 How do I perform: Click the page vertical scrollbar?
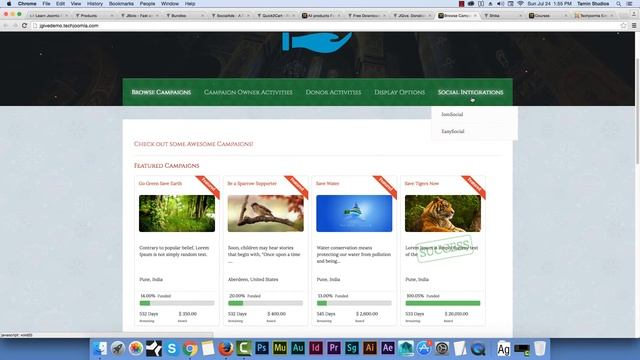click(x=637, y=111)
